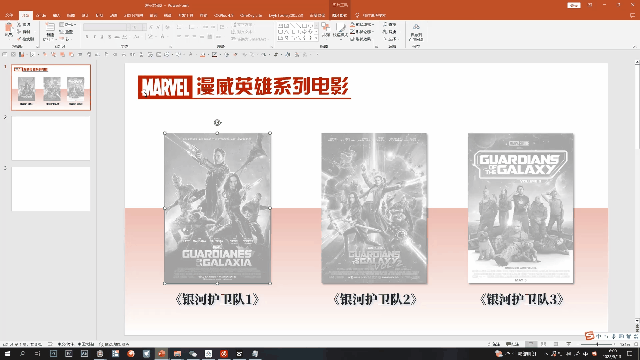Image resolution: width=640 pixels, height=360 pixels.
Task: Select the 银河护卫队2 poster image
Action: 374,208
